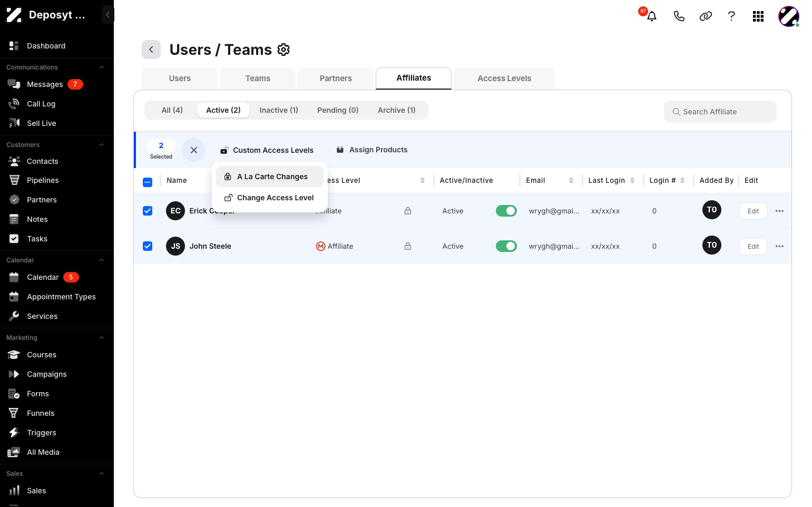Choose A La Carte Changes option
Image resolution: width=812 pixels, height=507 pixels.
click(x=270, y=177)
